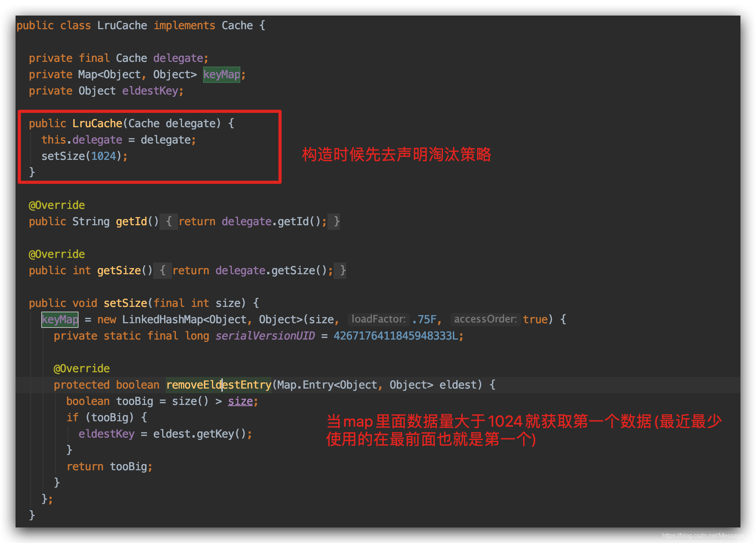Place cursor on removeEldestEntry method name
Screen dimensions: 756x543
(x=219, y=385)
